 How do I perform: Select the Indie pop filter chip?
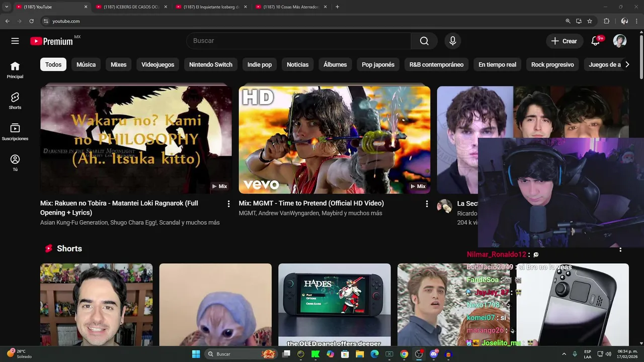pyautogui.click(x=260, y=64)
